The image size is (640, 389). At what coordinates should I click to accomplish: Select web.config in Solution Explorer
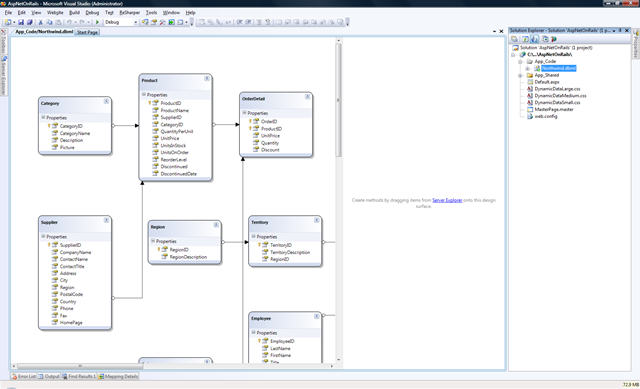[x=546, y=116]
